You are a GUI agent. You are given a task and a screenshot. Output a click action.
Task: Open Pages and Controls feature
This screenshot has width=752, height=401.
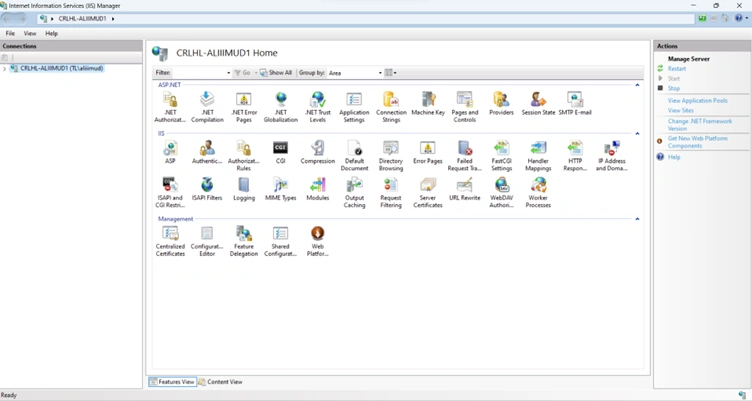click(465, 107)
